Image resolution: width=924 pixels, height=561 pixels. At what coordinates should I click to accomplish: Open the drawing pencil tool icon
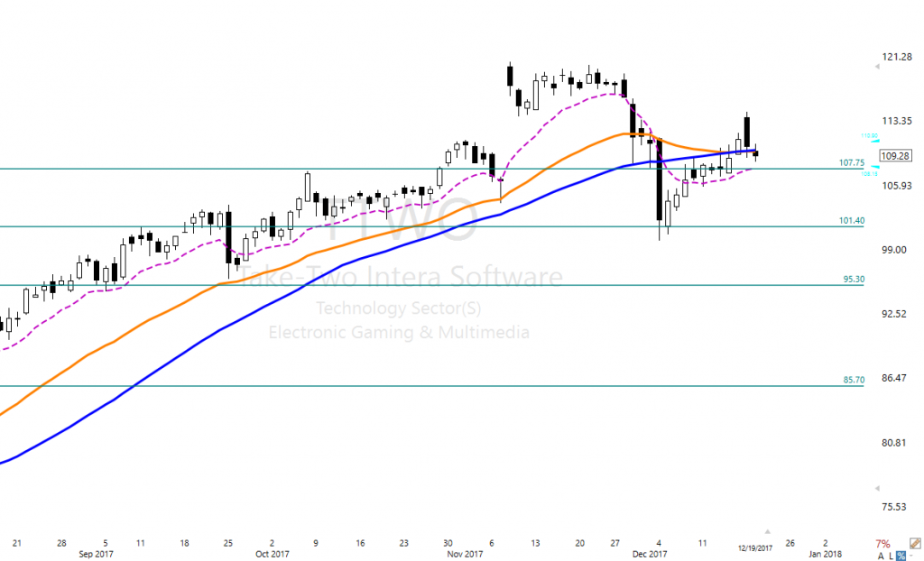click(x=915, y=543)
